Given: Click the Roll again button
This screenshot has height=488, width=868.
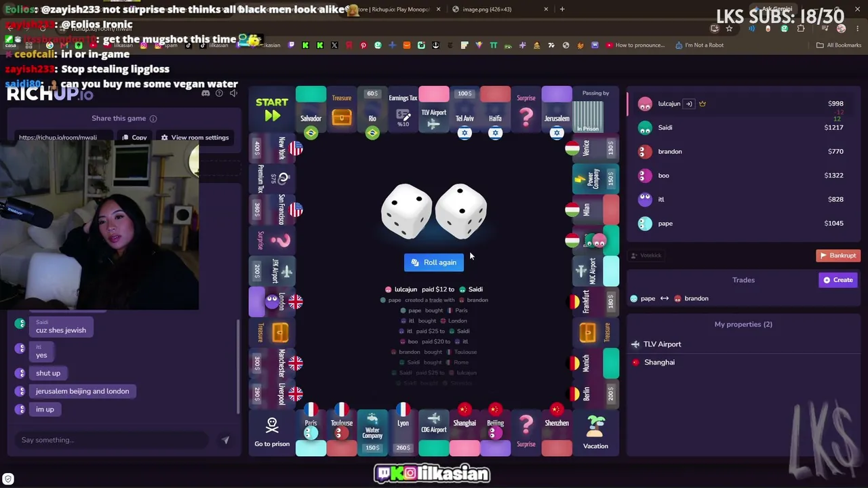Looking at the screenshot, I should (x=434, y=262).
